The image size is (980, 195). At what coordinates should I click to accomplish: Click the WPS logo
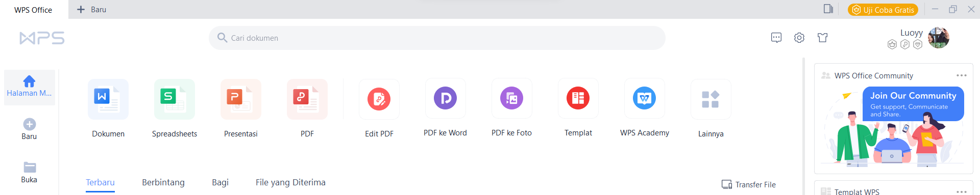click(x=42, y=38)
